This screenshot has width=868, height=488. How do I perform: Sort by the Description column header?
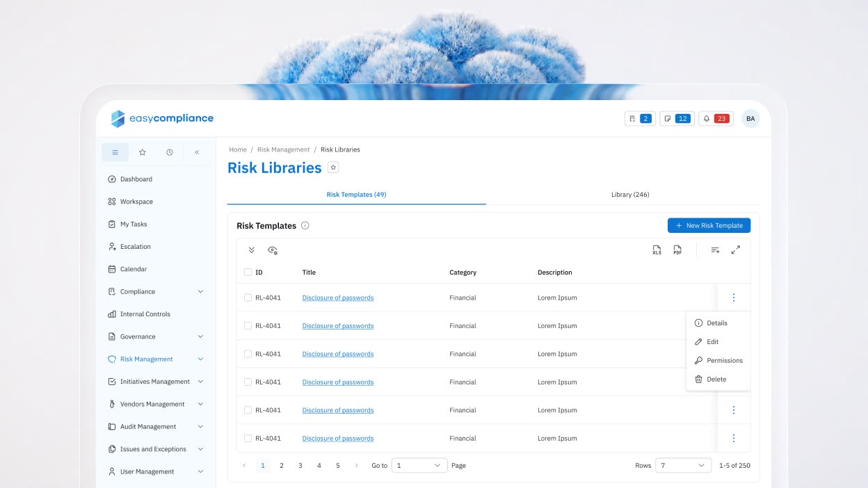(555, 273)
